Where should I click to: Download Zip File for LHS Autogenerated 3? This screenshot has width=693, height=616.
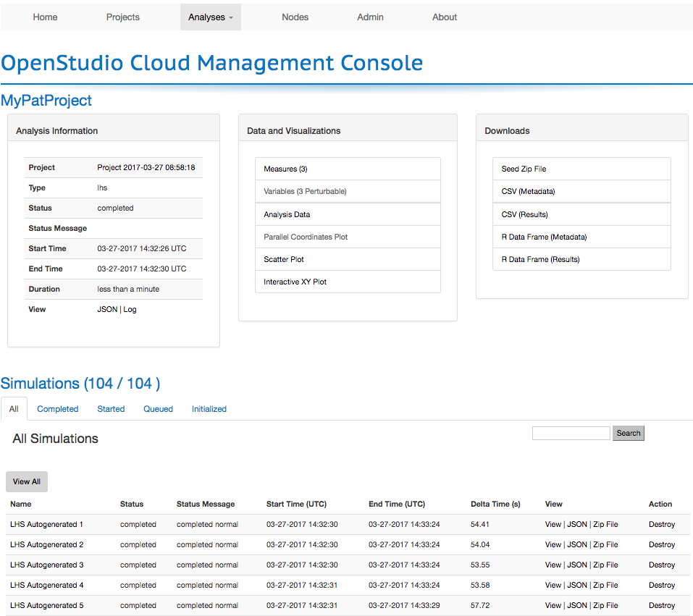click(x=605, y=565)
